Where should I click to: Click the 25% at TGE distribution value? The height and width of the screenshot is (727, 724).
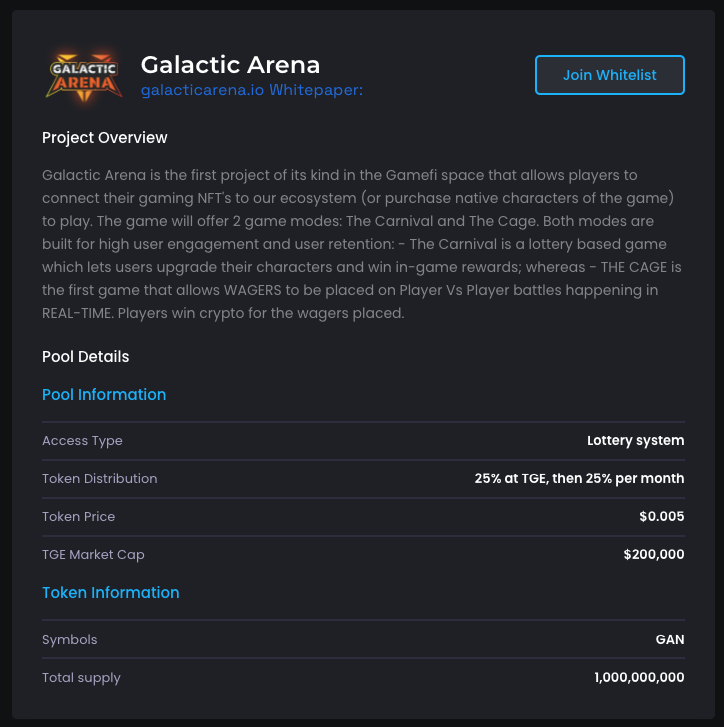click(579, 478)
